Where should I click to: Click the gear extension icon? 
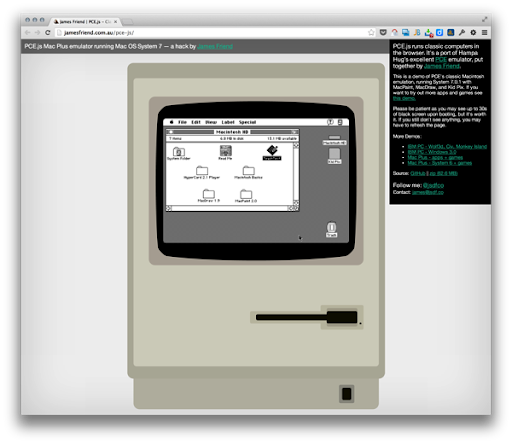(x=473, y=32)
